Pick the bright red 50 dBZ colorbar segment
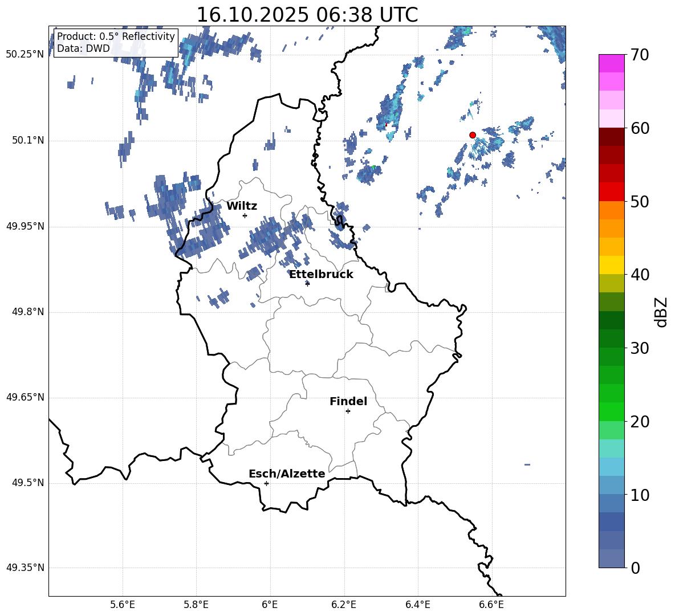The image size is (675, 616). click(611, 191)
